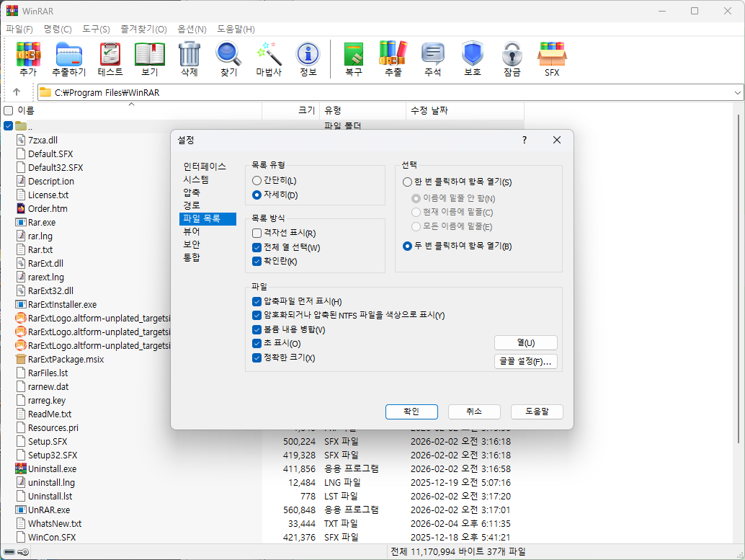The width and height of the screenshot is (745, 560).
Task: Click the 테스트 (Test) toolbar icon
Action: coord(110,54)
